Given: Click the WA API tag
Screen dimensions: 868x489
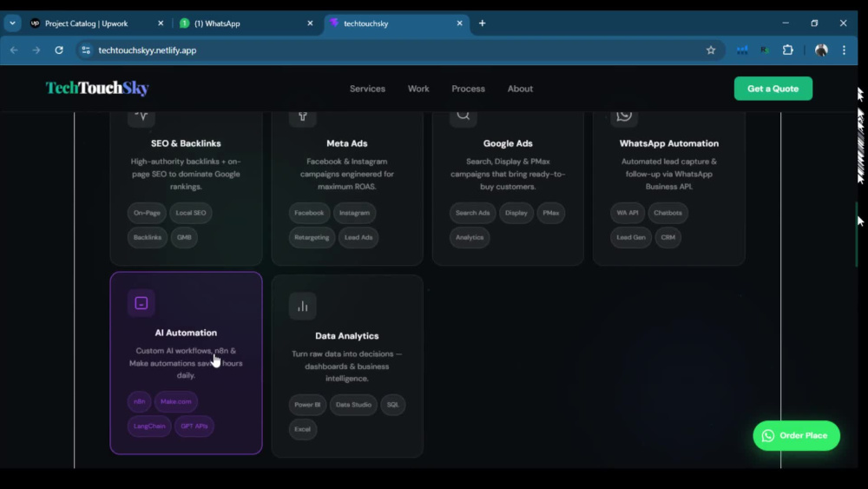Looking at the screenshot, I should point(628,213).
